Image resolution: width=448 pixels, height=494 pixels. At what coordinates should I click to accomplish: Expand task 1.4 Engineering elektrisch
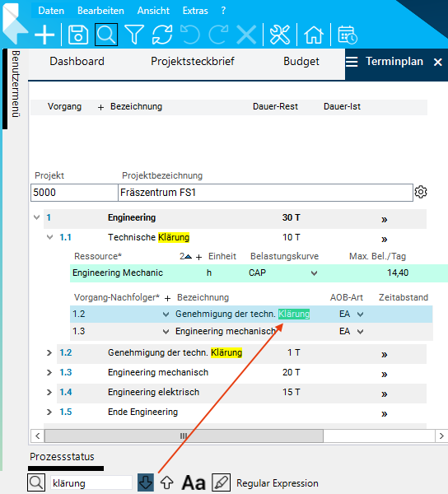point(49,392)
